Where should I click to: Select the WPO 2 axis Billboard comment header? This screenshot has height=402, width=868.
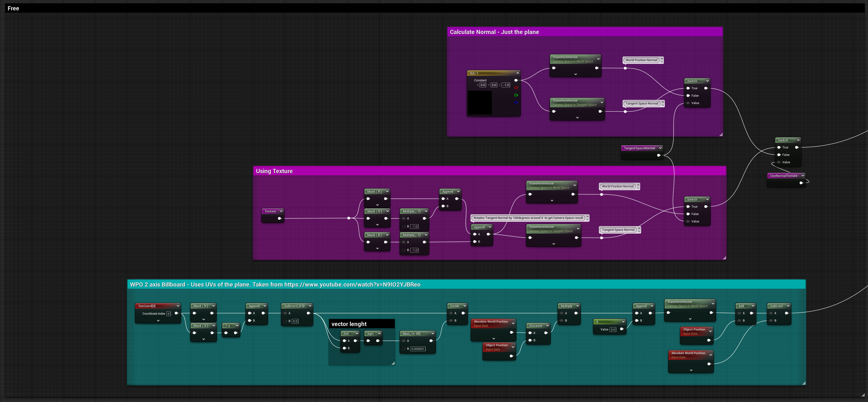(466, 285)
